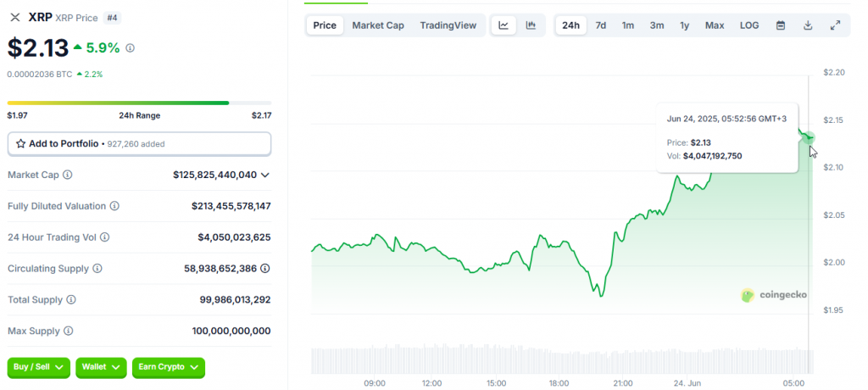Select 1m time range
This screenshot has height=390, width=868.
(x=628, y=25)
